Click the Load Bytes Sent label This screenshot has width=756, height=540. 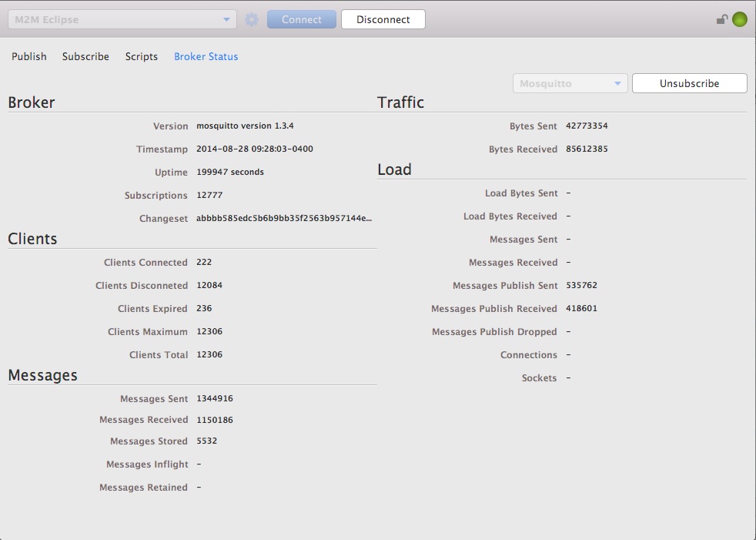(x=521, y=193)
